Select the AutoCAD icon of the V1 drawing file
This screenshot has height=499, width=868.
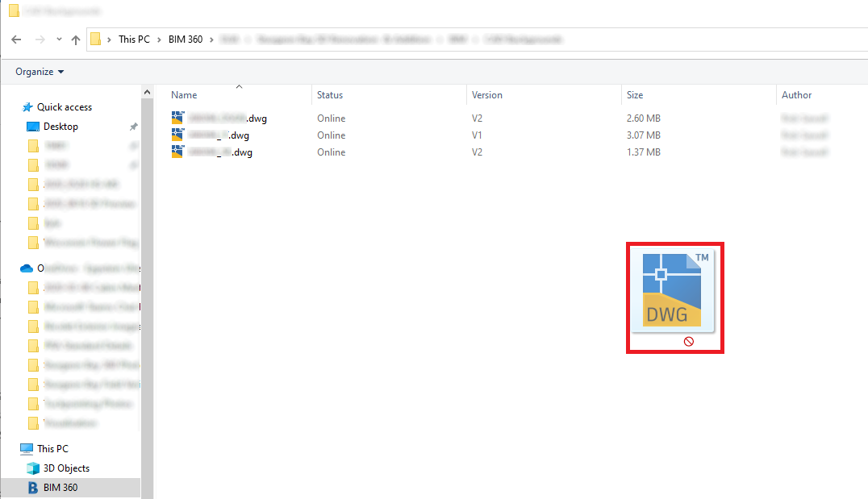177,135
